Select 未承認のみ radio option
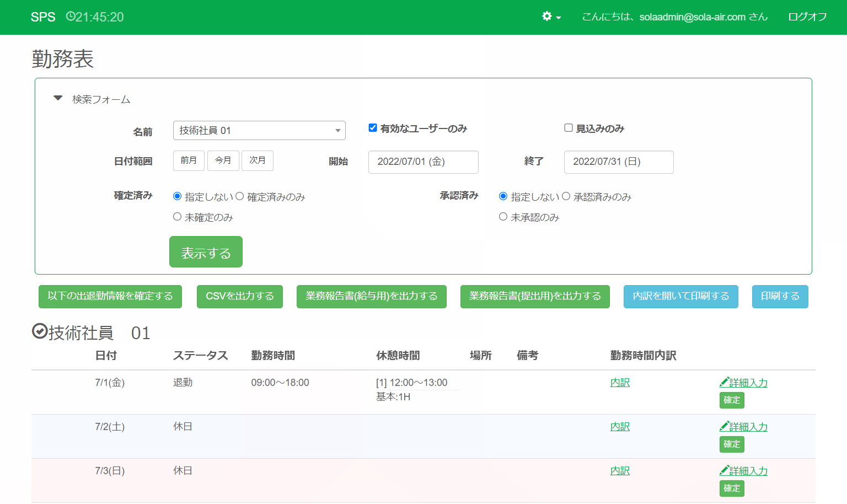Image resolution: width=847 pixels, height=504 pixels. 503,217
